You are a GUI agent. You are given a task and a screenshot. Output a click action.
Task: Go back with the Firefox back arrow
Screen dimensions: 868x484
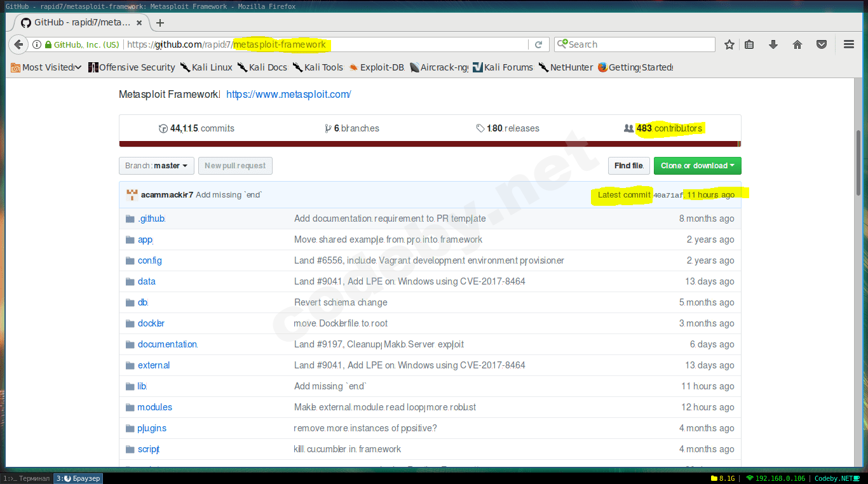(x=18, y=44)
